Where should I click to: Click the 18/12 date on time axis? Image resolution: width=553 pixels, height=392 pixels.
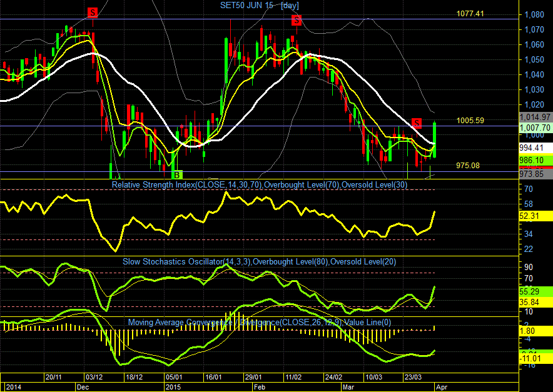134,377
